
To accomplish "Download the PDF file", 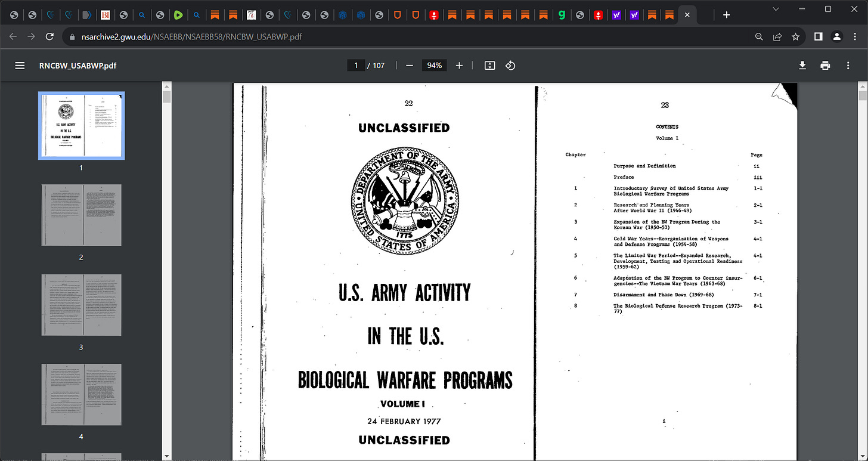I will coord(803,66).
